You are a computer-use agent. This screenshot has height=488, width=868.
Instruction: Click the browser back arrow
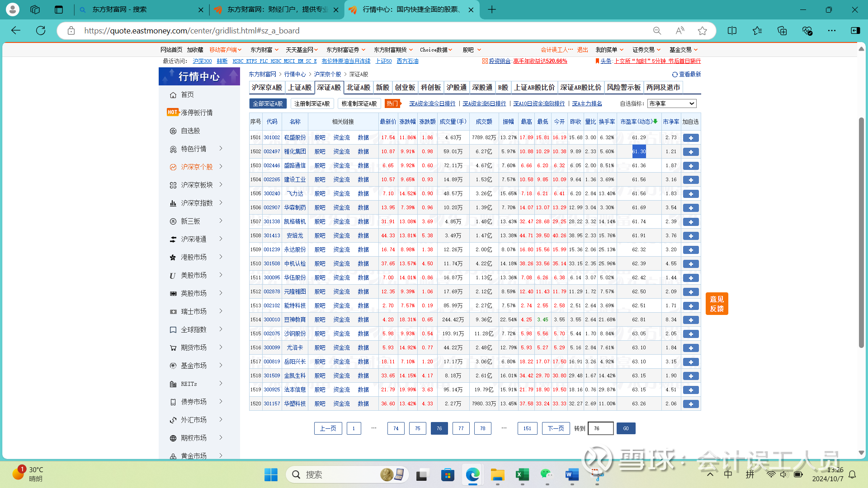(x=16, y=30)
